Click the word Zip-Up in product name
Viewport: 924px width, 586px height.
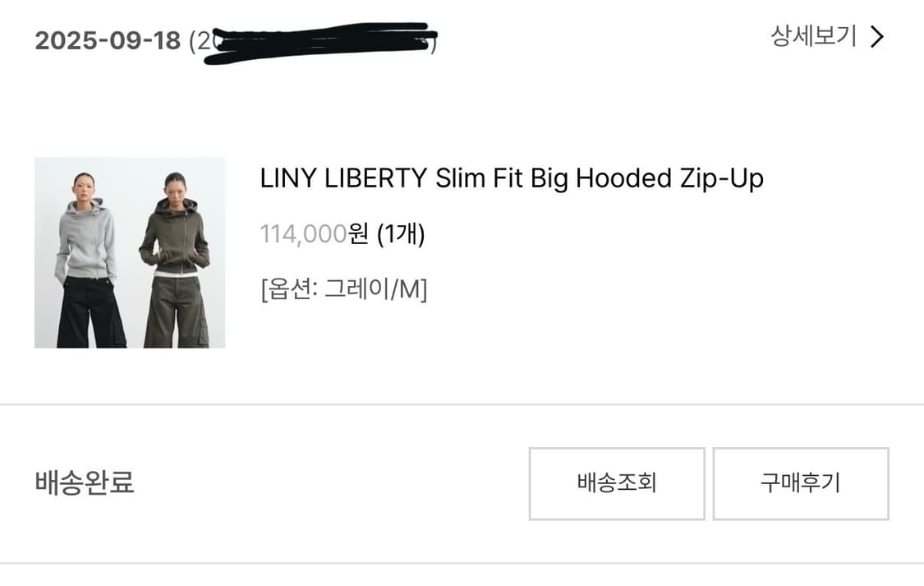(722, 178)
